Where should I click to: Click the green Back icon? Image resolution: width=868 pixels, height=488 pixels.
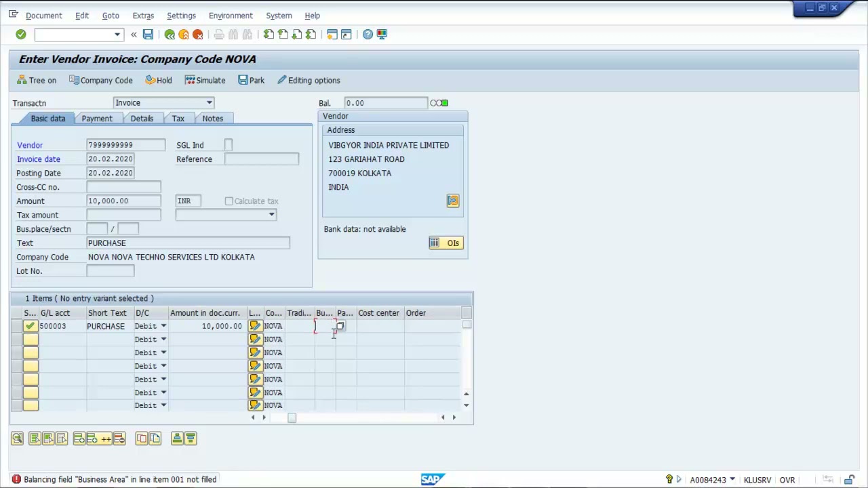pyautogui.click(x=170, y=34)
